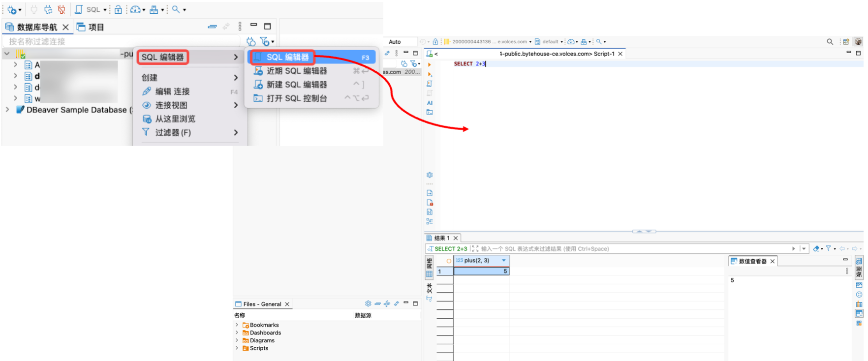Choose 编辑 连接 in the context menu
The image size is (868, 361).
[172, 91]
